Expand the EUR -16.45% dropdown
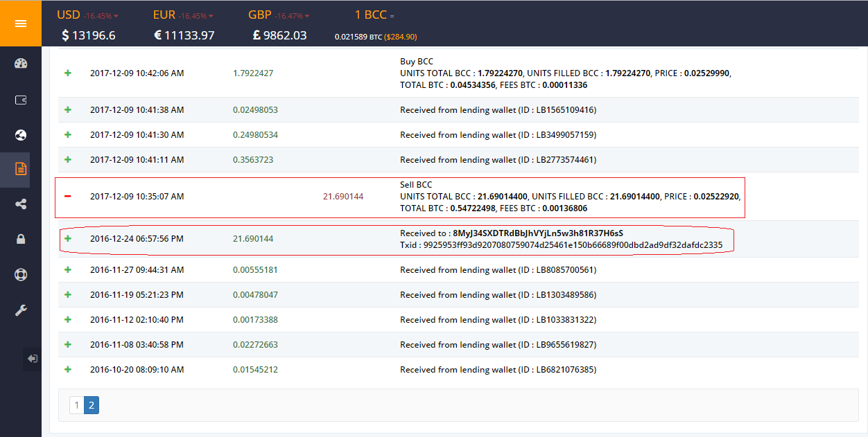Image resolution: width=868 pixels, height=437 pixels. click(x=183, y=15)
